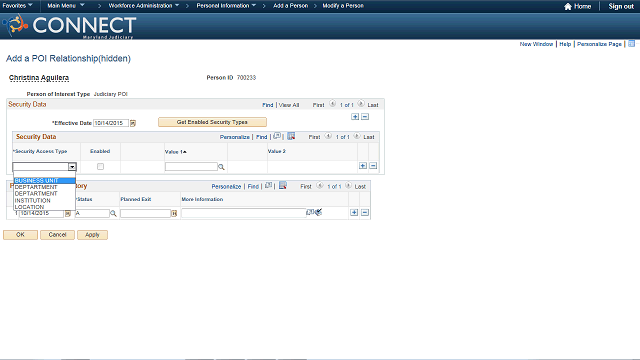Open the Personalize Page link
This screenshot has width=640, height=360.
[599, 44]
